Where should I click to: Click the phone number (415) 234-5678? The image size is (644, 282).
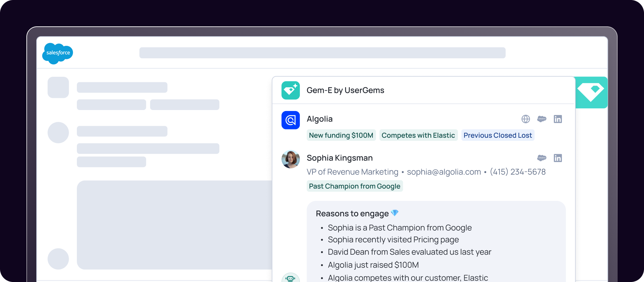pos(518,172)
